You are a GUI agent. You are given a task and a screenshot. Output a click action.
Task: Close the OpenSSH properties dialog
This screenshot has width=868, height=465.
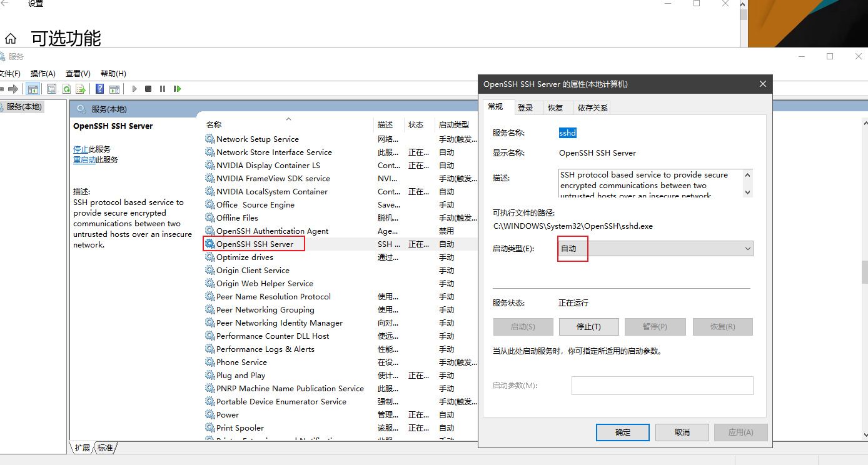pos(762,84)
